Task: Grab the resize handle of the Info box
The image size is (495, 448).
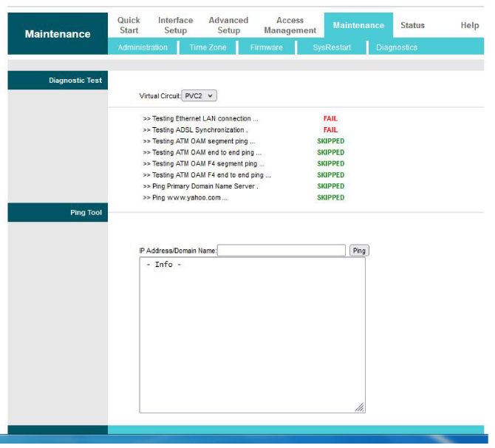Action: point(360,407)
